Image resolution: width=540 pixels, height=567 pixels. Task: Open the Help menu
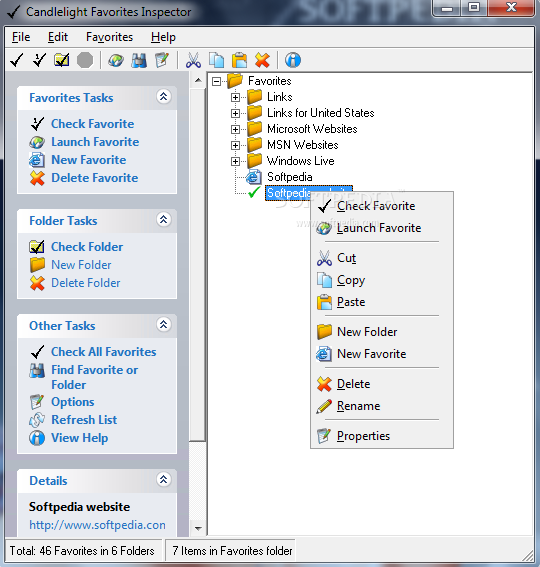pos(163,37)
